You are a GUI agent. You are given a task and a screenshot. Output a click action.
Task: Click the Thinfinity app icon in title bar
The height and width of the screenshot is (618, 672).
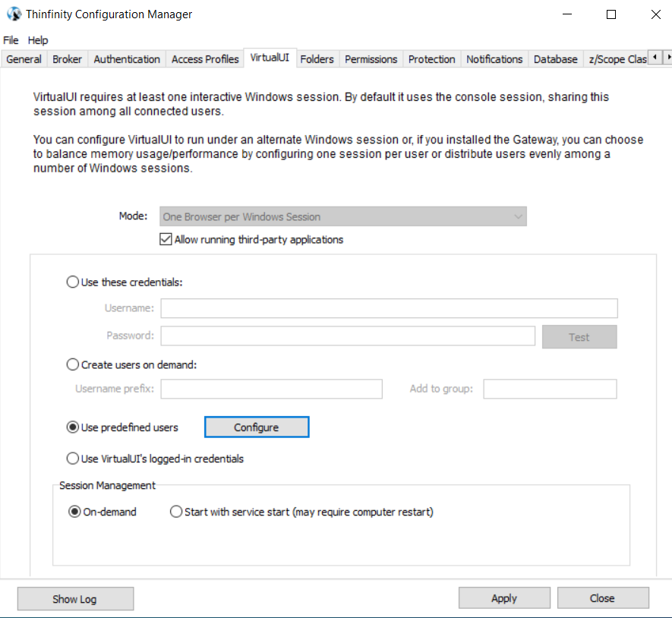point(14,14)
